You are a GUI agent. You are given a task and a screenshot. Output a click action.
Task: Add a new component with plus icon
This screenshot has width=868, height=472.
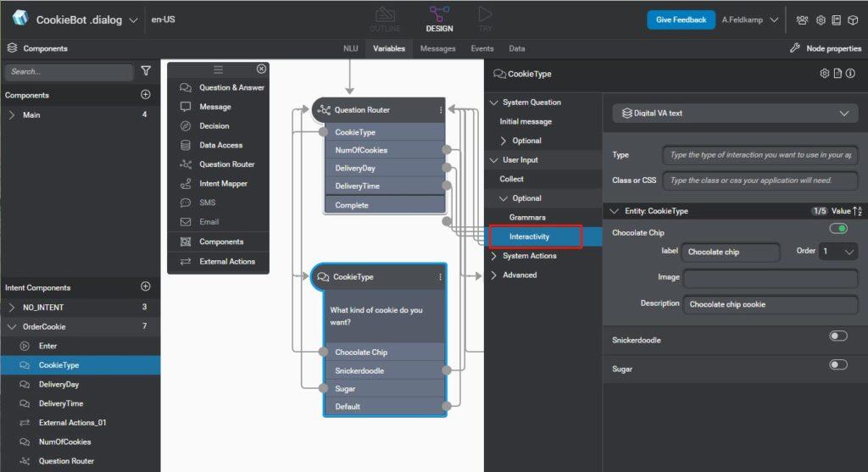(x=145, y=95)
